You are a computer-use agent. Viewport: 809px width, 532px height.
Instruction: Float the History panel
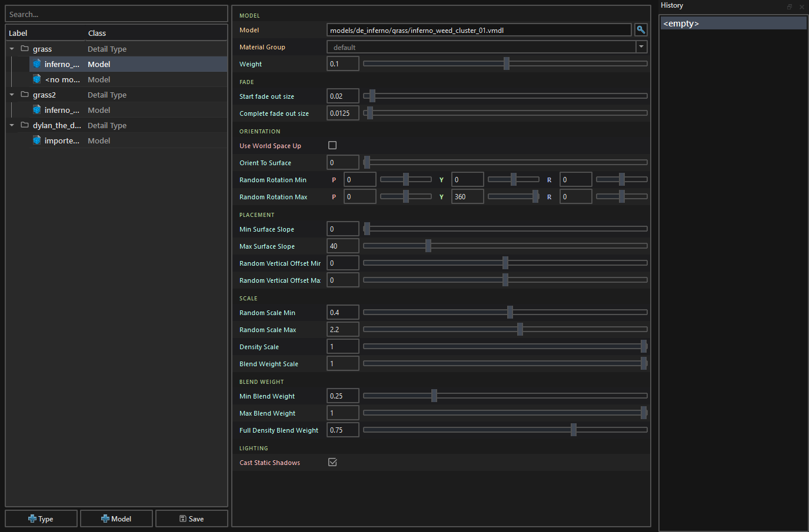(x=790, y=6)
